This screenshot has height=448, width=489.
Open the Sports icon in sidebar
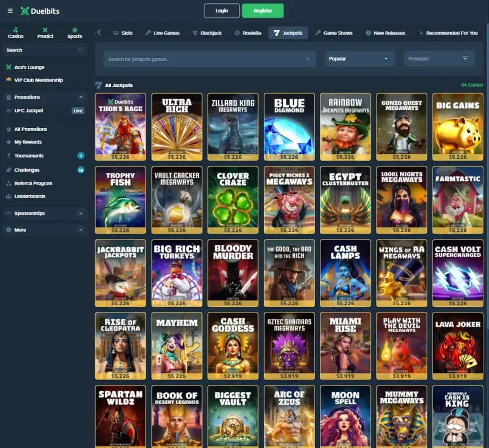click(74, 31)
